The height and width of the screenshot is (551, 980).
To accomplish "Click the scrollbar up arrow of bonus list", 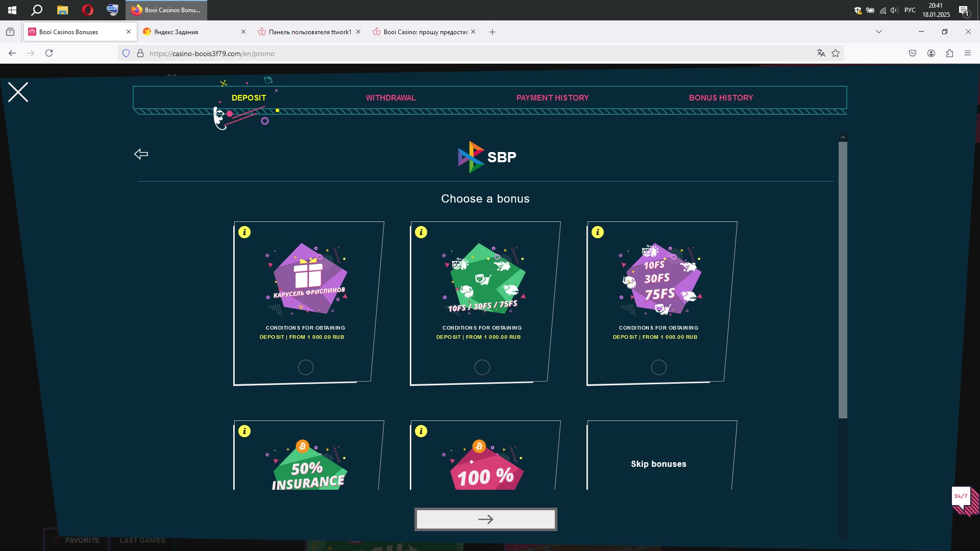I will [843, 137].
